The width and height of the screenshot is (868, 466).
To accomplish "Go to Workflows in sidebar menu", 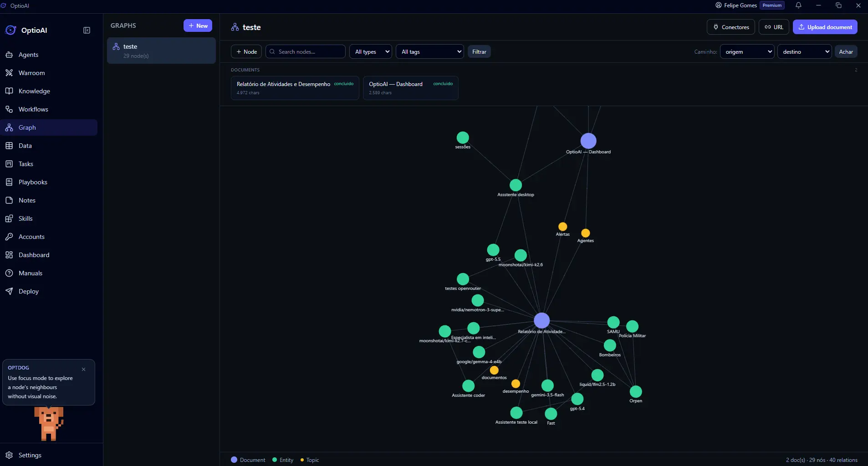I will pos(49,109).
